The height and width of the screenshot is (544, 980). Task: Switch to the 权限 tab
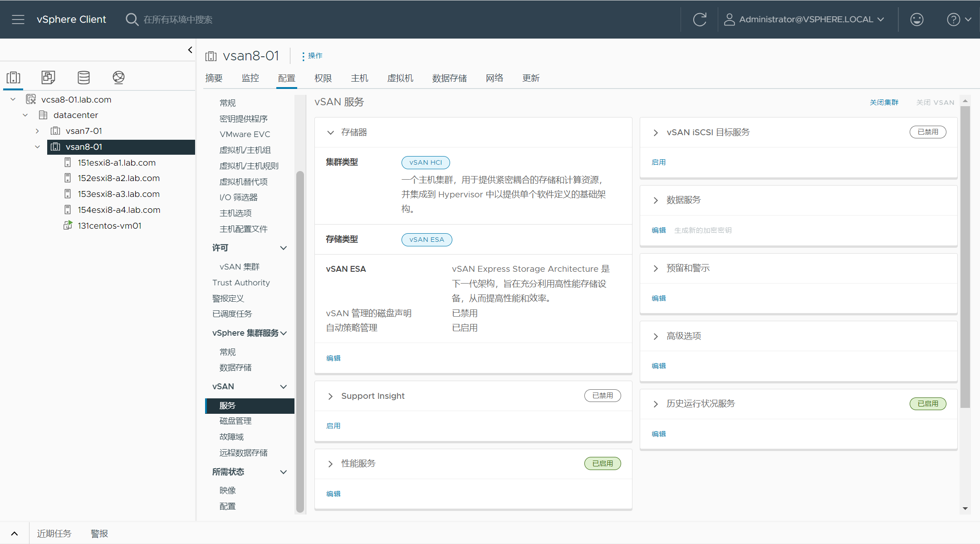coord(323,78)
